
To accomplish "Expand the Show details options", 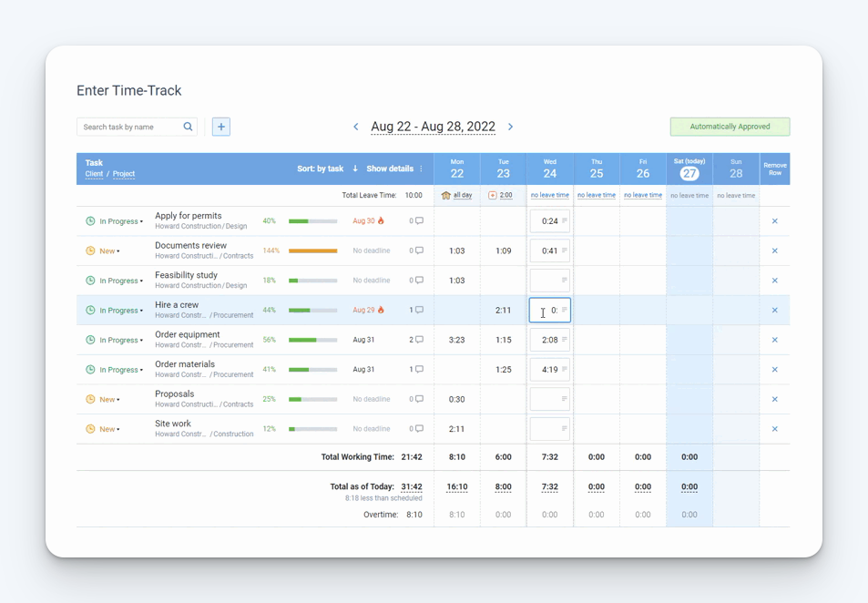I will (394, 169).
